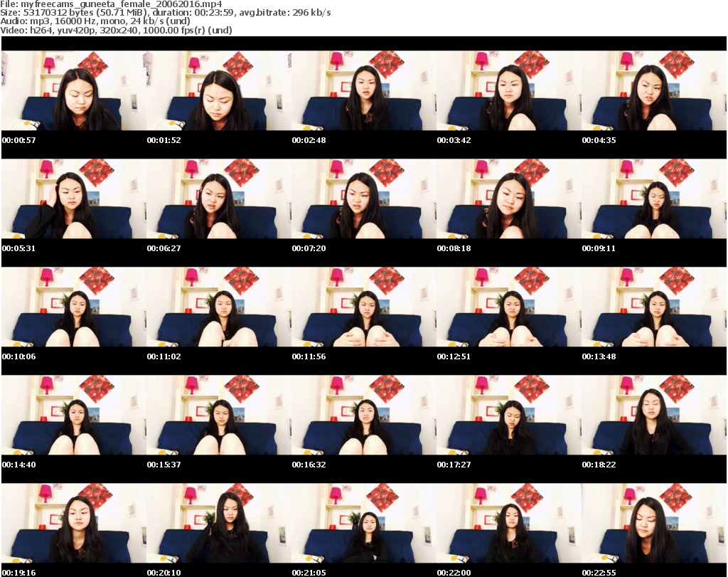Click the timestamp label 00:10:06
Screen dimensions: 728x577
pyautogui.click(x=19, y=356)
